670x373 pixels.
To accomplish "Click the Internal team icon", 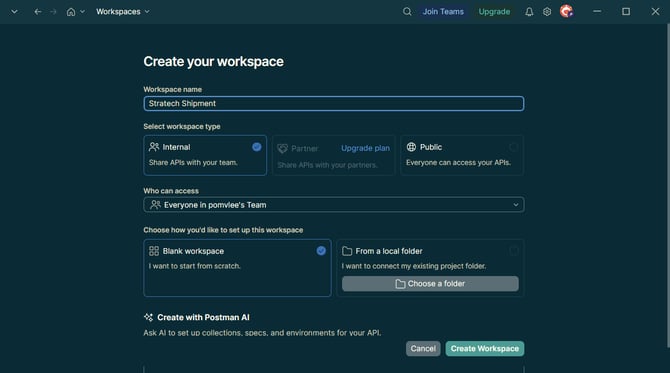I will [x=154, y=147].
